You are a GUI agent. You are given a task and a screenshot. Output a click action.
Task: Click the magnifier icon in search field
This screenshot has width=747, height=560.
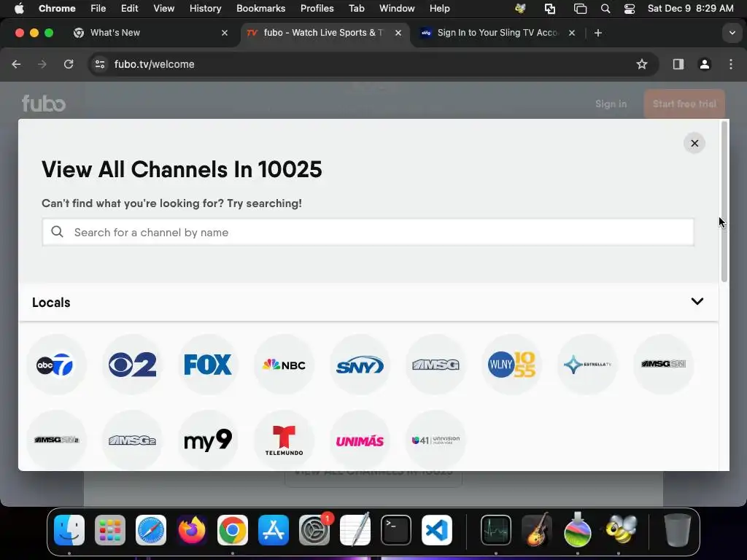point(57,232)
